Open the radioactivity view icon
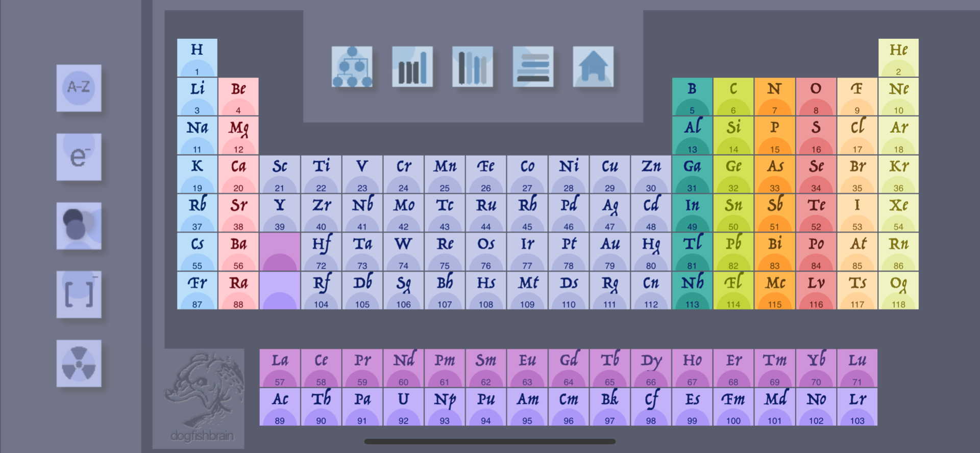Screen dimensions: 980x453 pyautogui.click(x=79, y=364)
